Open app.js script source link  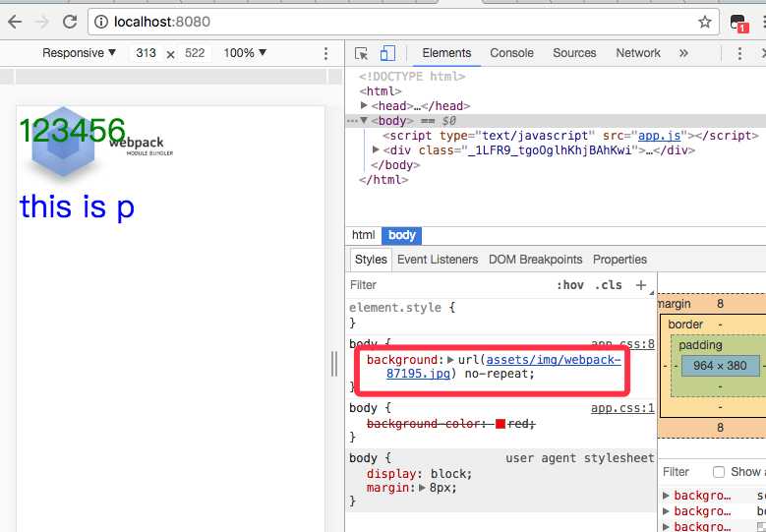[660, 136]
